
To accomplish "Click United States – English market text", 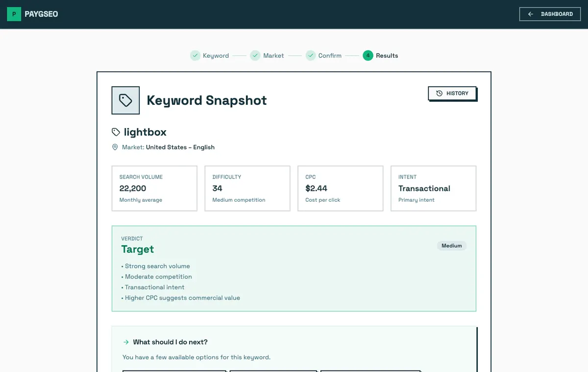I will tap(180, 147).
